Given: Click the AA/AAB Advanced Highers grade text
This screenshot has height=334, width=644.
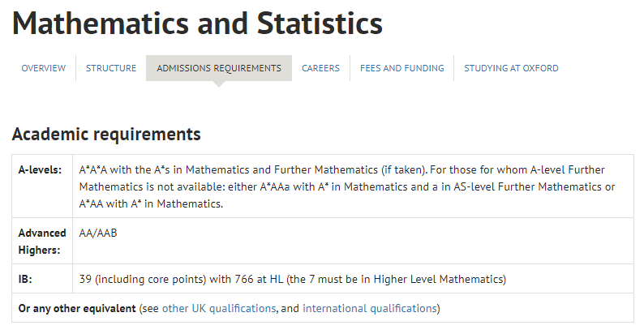Looking at the screenshot, I should [98, 233].
